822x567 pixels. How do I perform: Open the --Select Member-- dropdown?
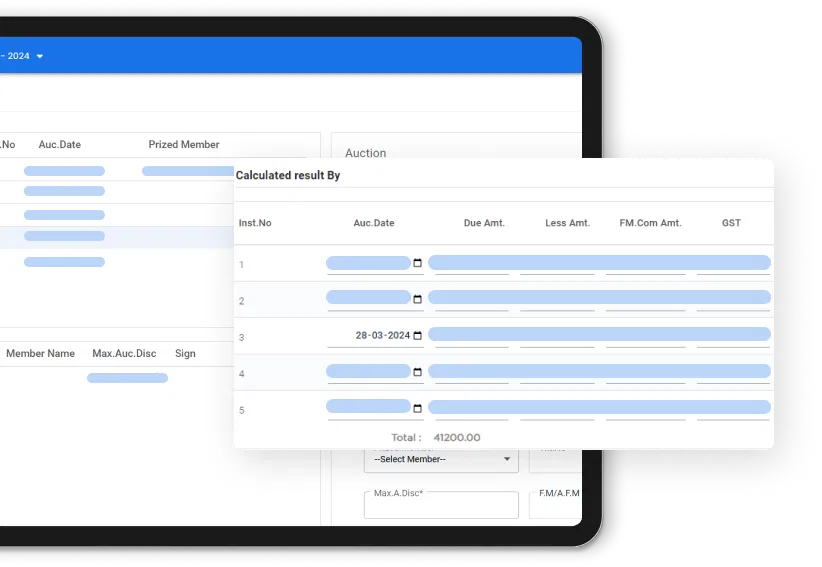pos(441,460)
